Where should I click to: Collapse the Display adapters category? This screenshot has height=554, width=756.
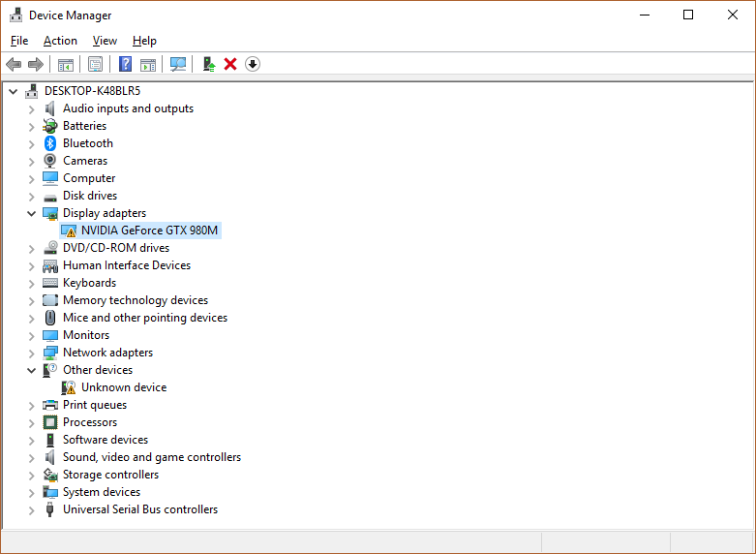(x=32, y=213)
